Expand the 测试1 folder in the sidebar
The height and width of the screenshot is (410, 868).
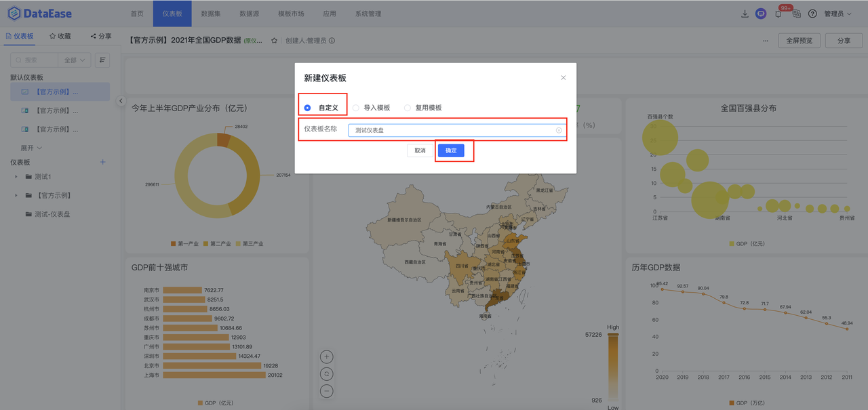[16, 176]
